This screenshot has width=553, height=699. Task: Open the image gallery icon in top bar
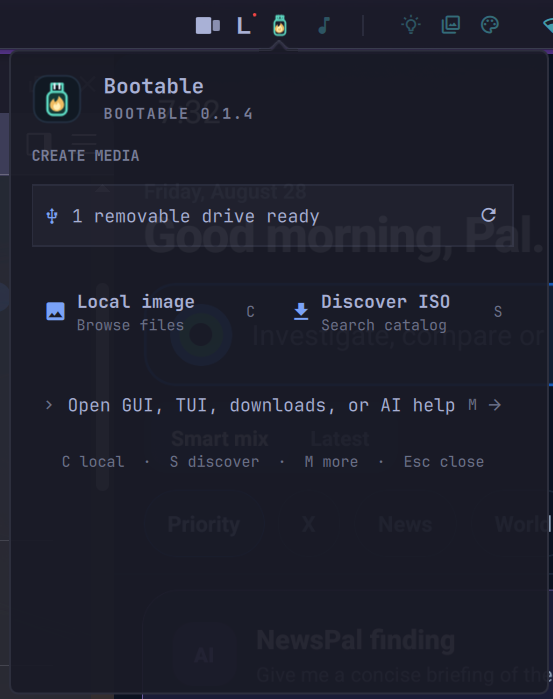tap(450, 25)
